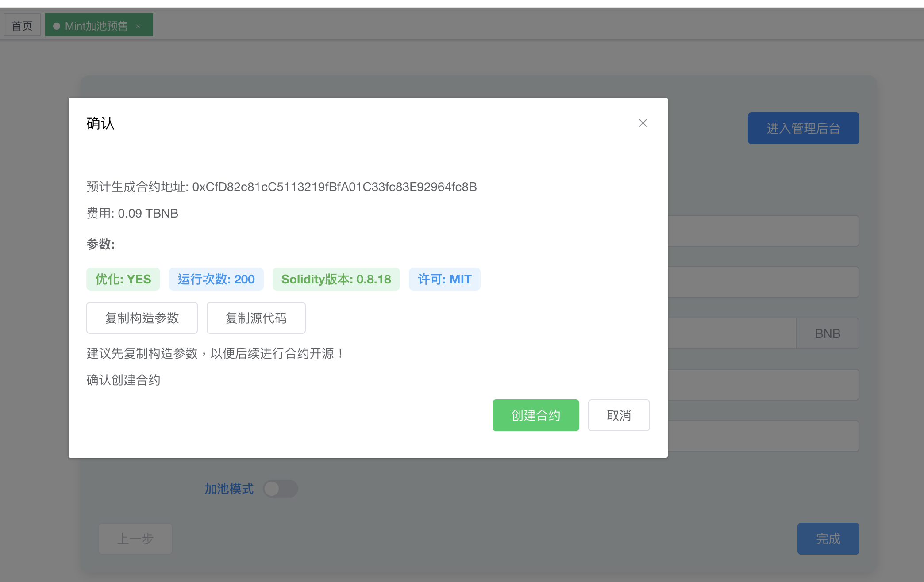Screen dimensions: 924x582
Task: Go back with the 上一步 button
Action: coord(135,539)
